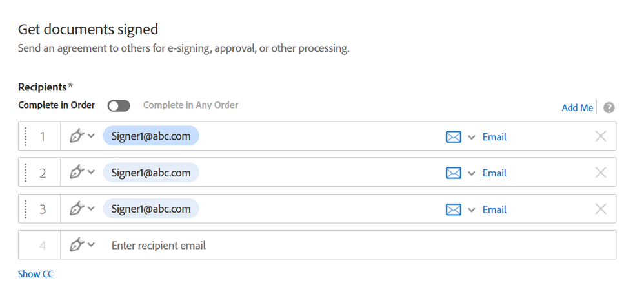Screen dimensions: 644x287
Task: Click the signer pen icon for recipient 1
Action: pos(77,136)
